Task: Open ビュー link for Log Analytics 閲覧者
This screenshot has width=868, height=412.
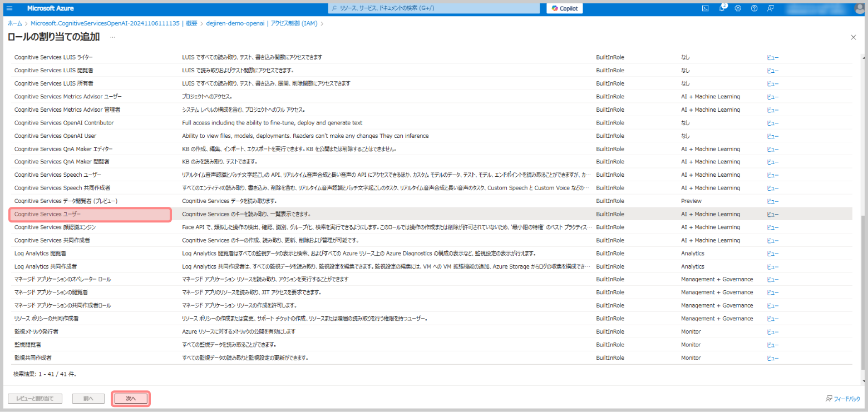Action: tap(773, 254)
